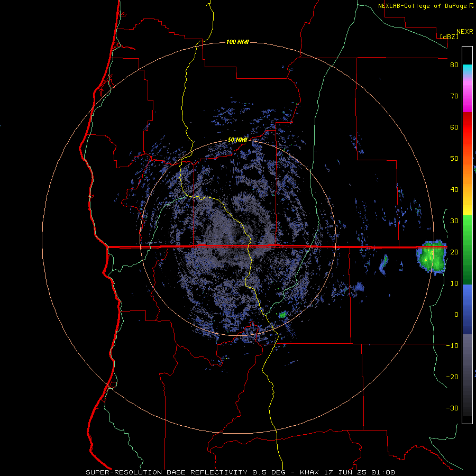Click the -30 dBZ scale value
This screenshot has width=476, height=476.
(x=452, y=408)
